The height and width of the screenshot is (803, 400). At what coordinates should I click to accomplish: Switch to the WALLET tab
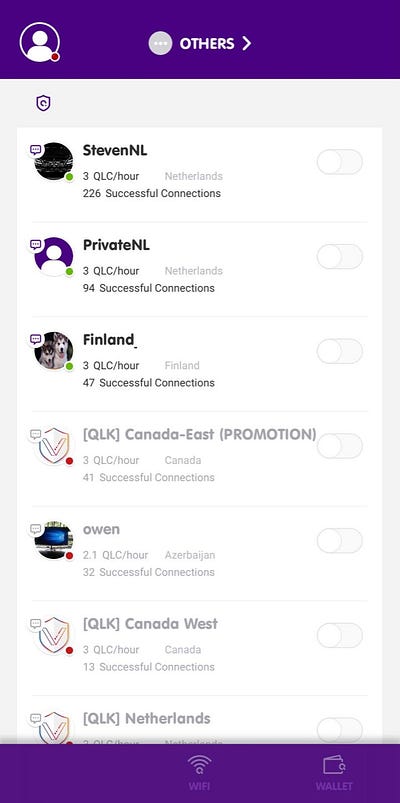334,773
